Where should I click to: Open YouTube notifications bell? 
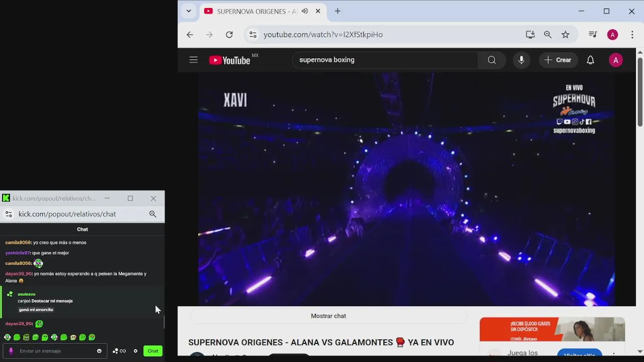tap(591, 60)
